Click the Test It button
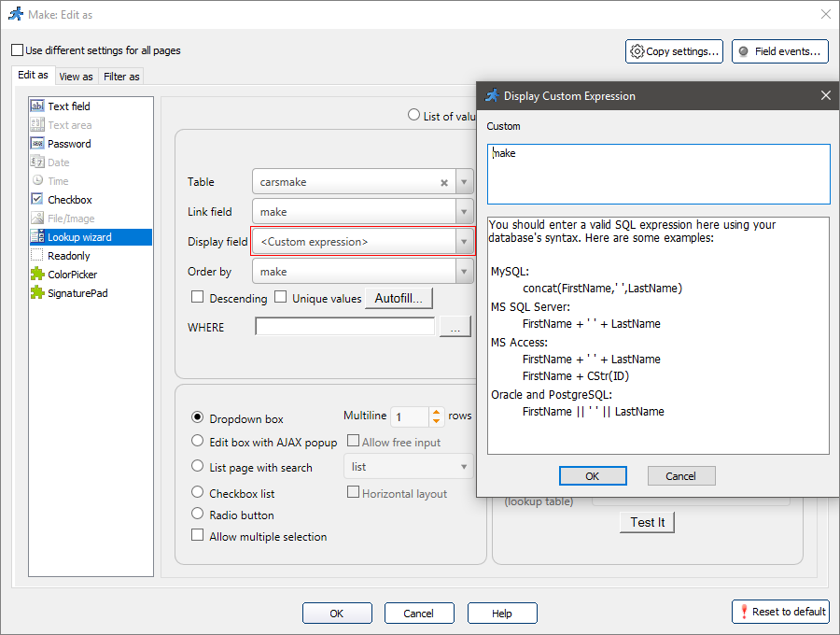Image resolution: width=840 pixels, height=635 pixels. click(647, 522)
